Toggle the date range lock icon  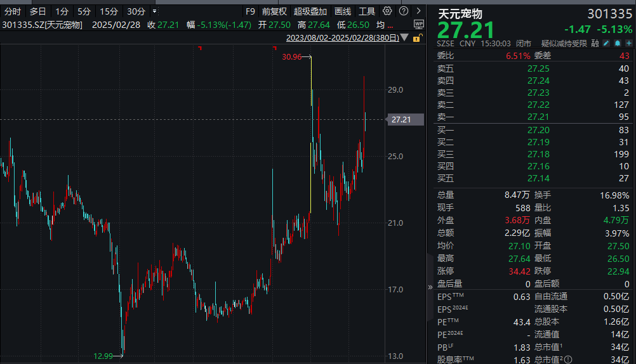tap(417, 38)
